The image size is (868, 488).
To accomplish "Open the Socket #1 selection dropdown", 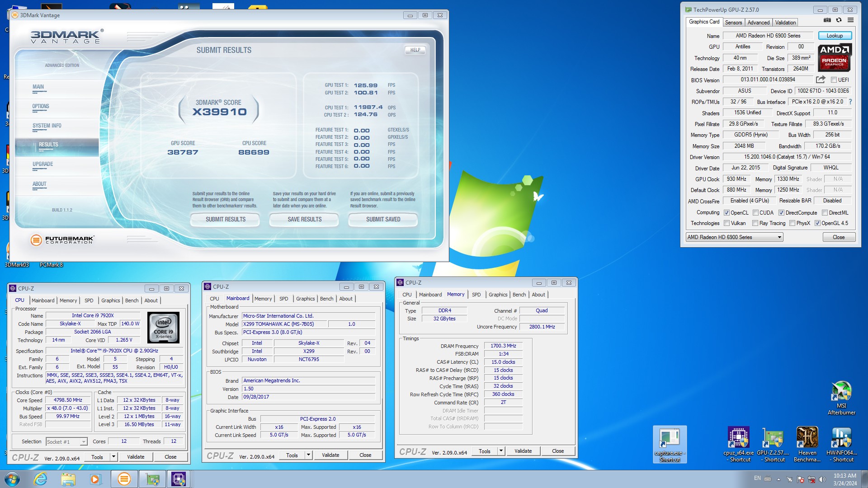I will pos(66,442).
